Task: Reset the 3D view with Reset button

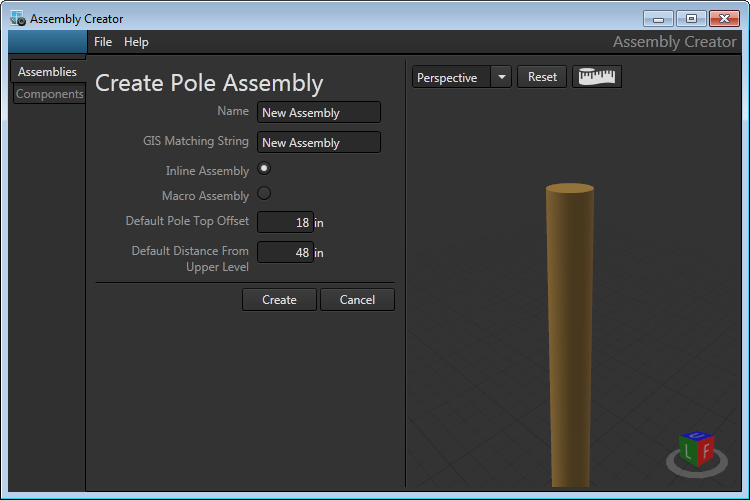Action: click(542, 77)
